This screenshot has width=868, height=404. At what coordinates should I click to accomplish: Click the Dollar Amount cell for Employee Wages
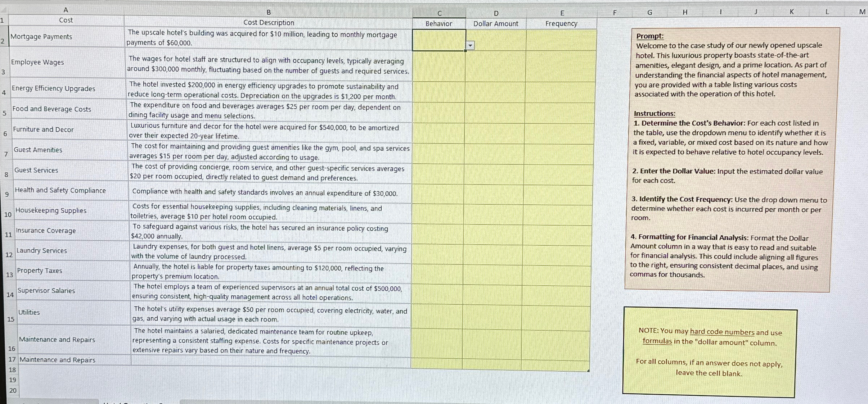coord(495,66)
